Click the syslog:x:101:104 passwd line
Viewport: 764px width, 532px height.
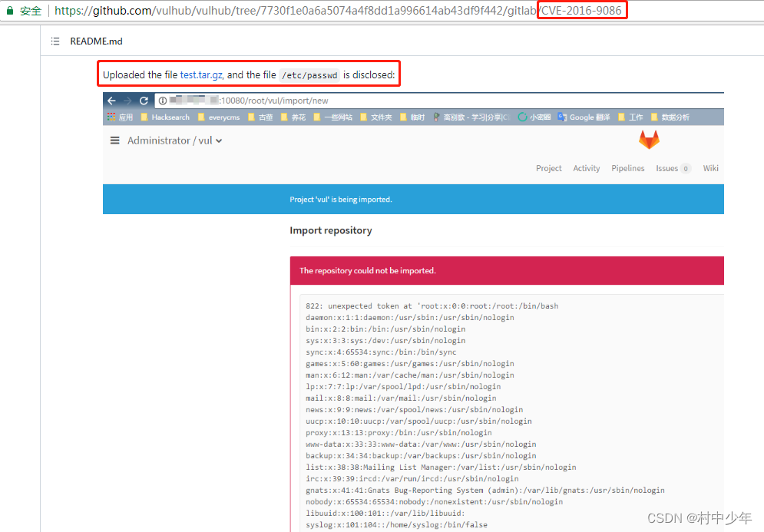point(396,524)
